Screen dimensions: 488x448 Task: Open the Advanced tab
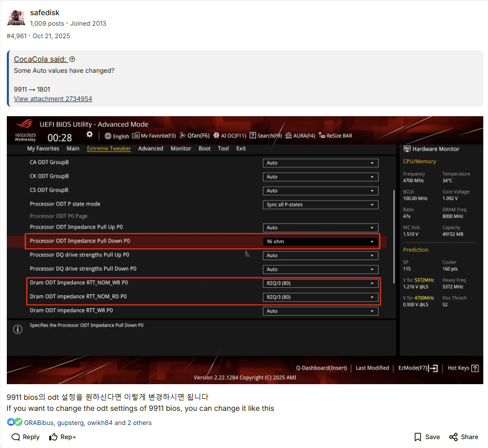click(x=151, y=149)
